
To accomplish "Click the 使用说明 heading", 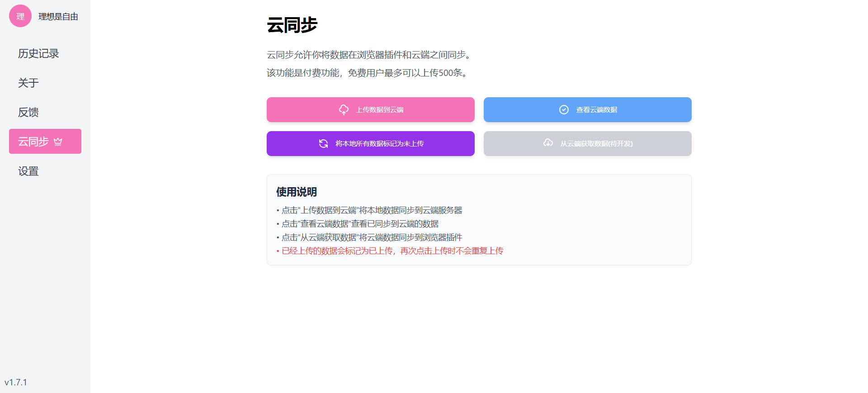I will point(297,192).
